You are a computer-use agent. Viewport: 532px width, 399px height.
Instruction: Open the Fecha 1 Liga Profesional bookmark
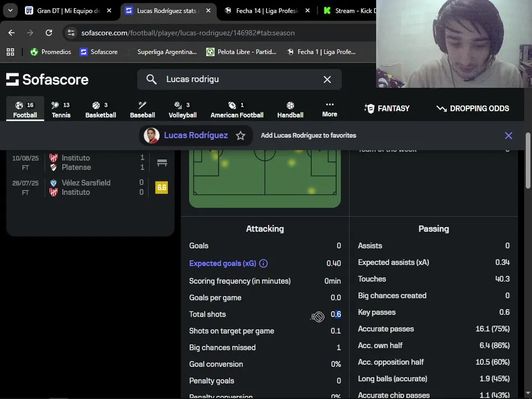(x=321, y=52)
